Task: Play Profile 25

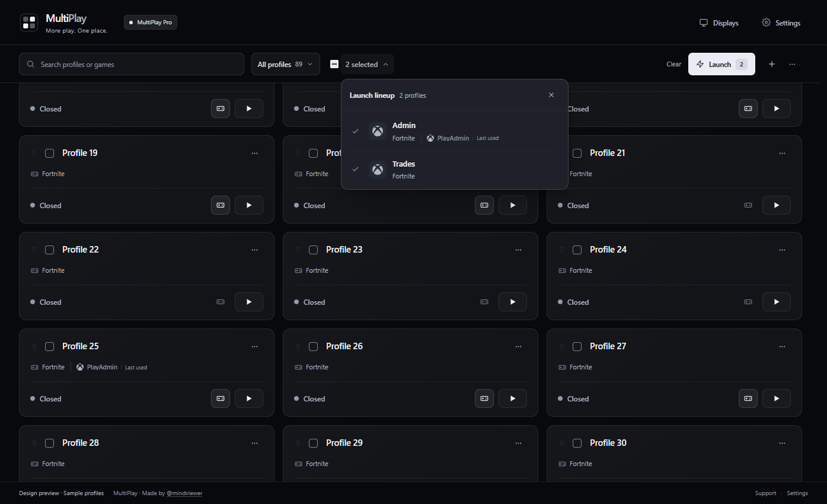Action: click(249, 398)
